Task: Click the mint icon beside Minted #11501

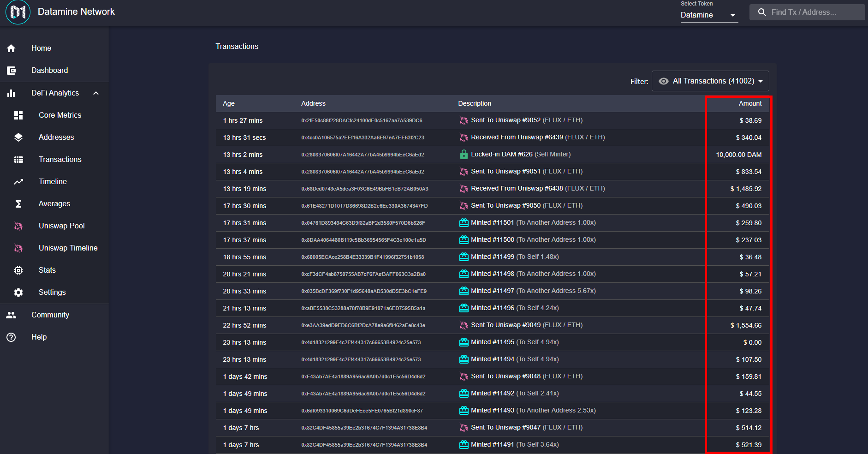Action: (464, 223)
